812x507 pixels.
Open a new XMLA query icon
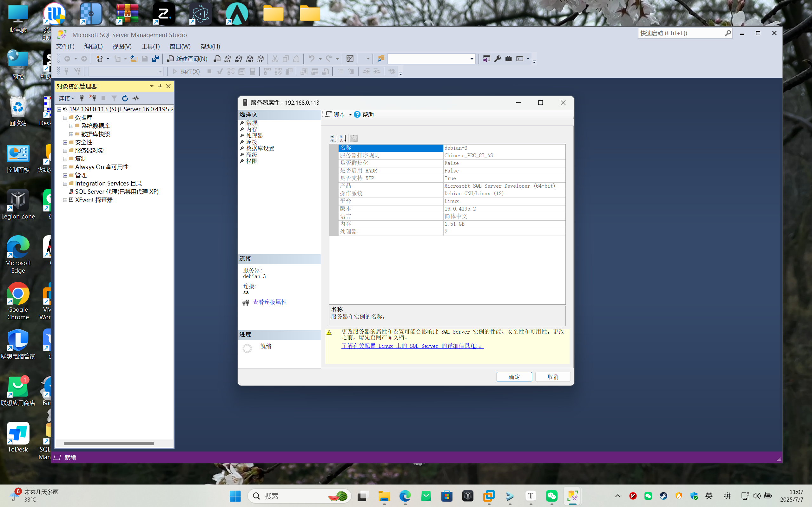(249, 59)
